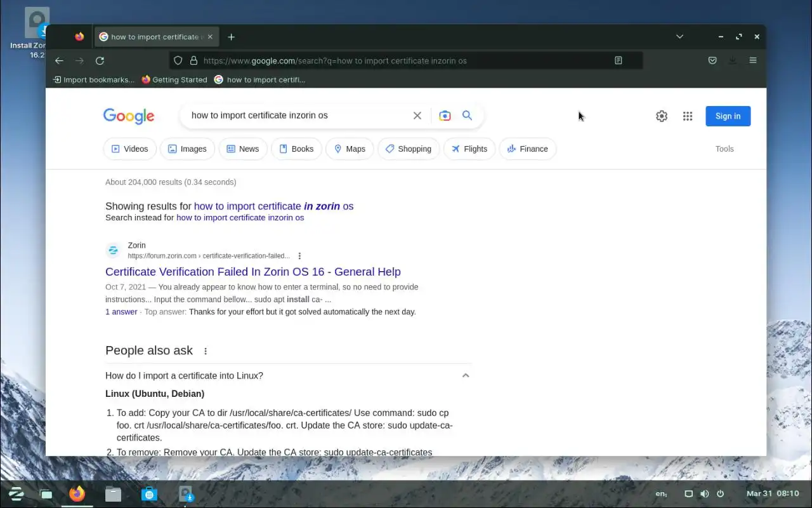The width and height of the screenshot is (812, 508).
Task: Open the Google apps grid
Action: click(688, 116)
